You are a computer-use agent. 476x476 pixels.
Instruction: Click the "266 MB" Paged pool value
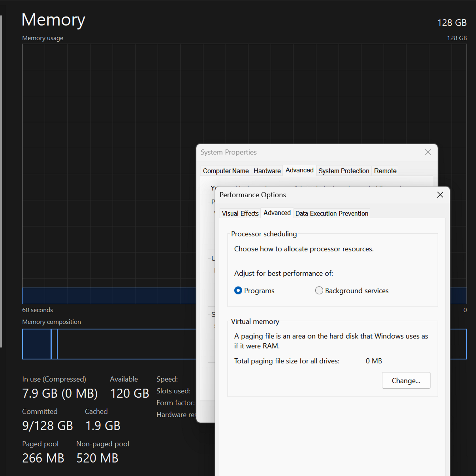coord(43,458)
